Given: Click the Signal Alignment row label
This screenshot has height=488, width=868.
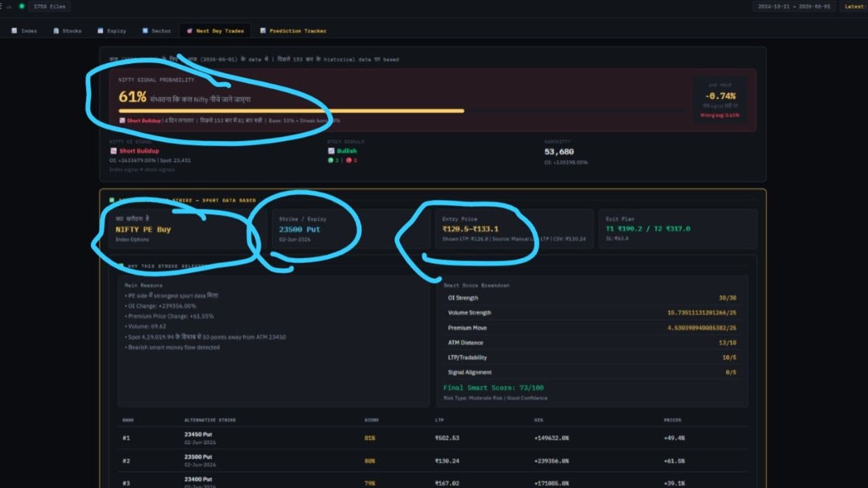Looking at the screenshot, I should 470,373.
